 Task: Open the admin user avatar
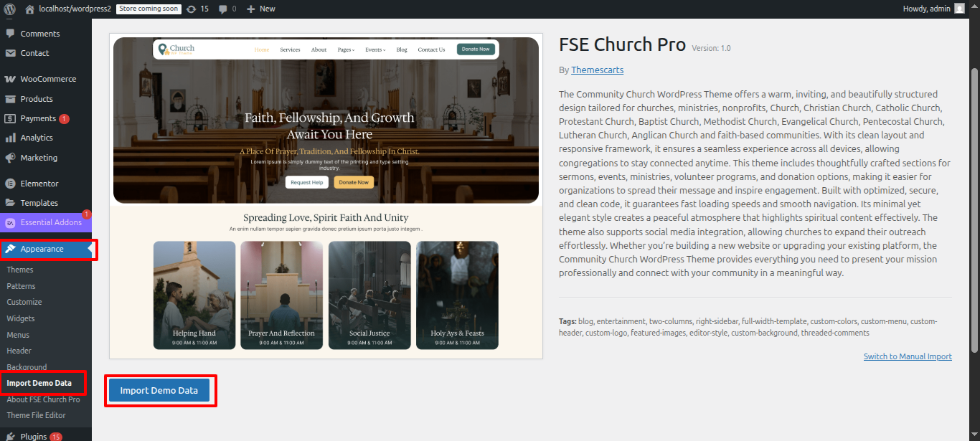[959, 9]
